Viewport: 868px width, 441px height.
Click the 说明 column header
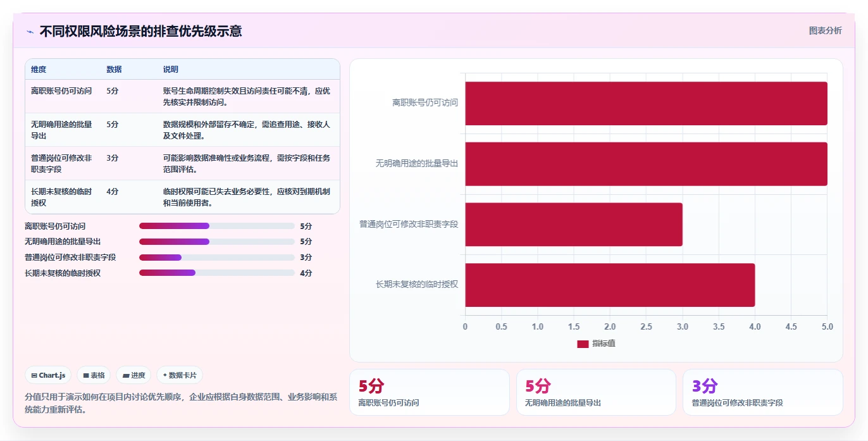tap(171, 70)
